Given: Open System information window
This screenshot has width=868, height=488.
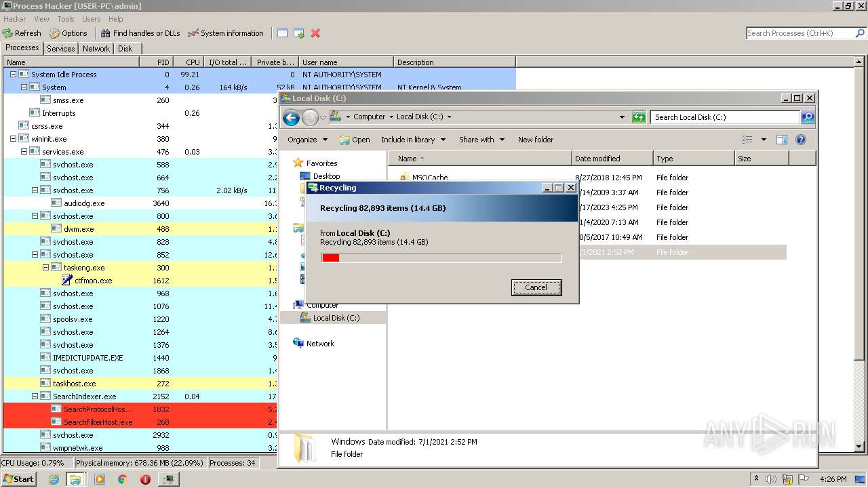Looking at the screenshot, I should pos(225,33).
